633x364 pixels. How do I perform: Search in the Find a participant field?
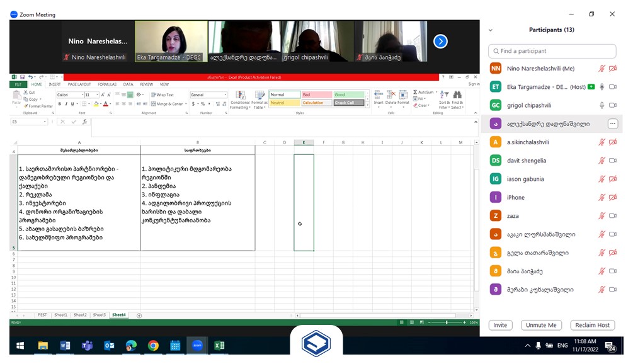point(552,51)
